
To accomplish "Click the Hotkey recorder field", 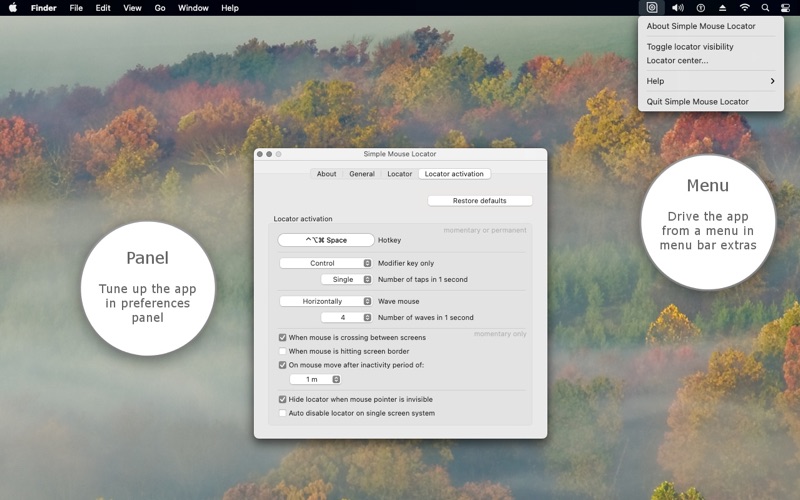I will (326, 240).
